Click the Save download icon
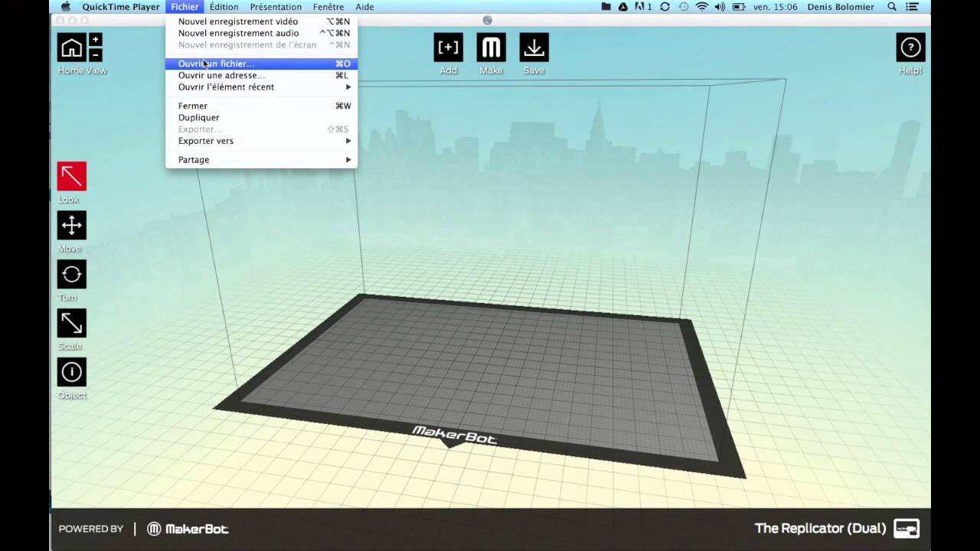 [x=534, y=47]
